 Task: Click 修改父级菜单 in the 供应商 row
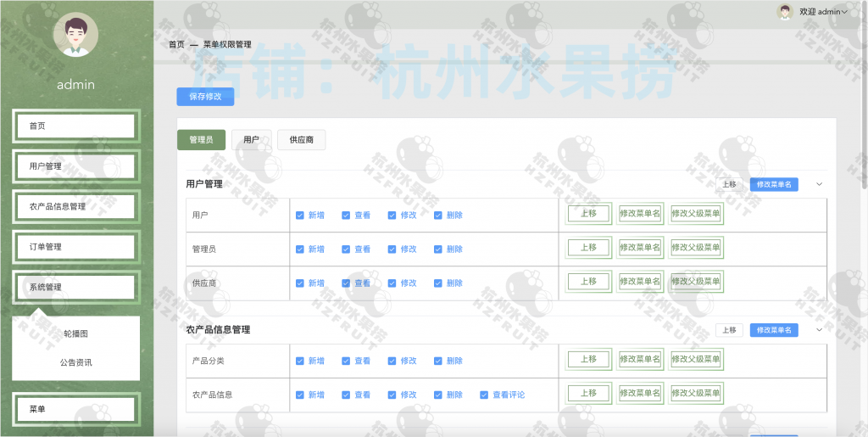(696, 282)
